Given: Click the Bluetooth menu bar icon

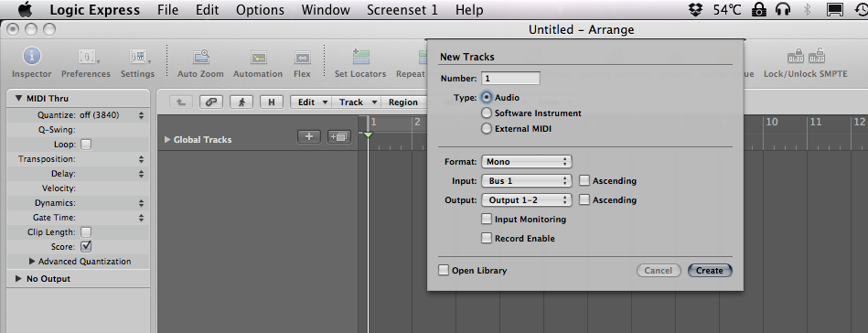Looking at the screenshot, I should [x=807, y=10].
